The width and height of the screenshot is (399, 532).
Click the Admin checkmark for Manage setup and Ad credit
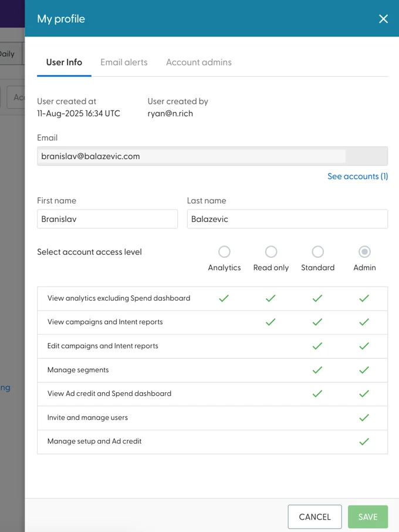tap(364, 442)
